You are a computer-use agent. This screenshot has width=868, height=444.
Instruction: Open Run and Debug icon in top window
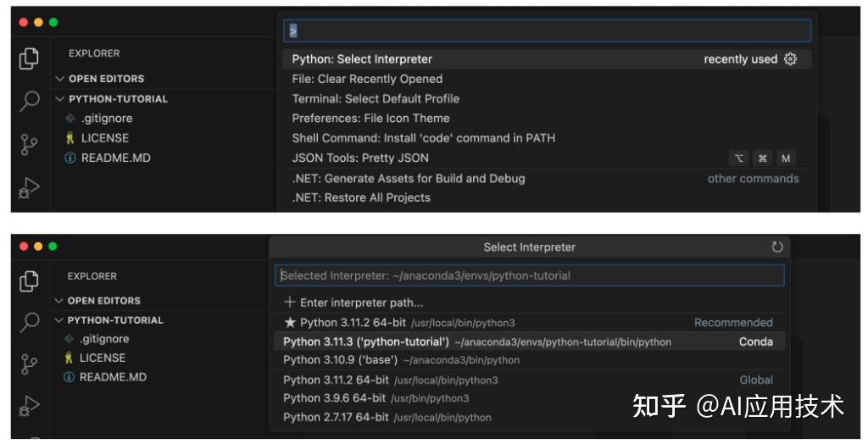(x=29, y=187)
